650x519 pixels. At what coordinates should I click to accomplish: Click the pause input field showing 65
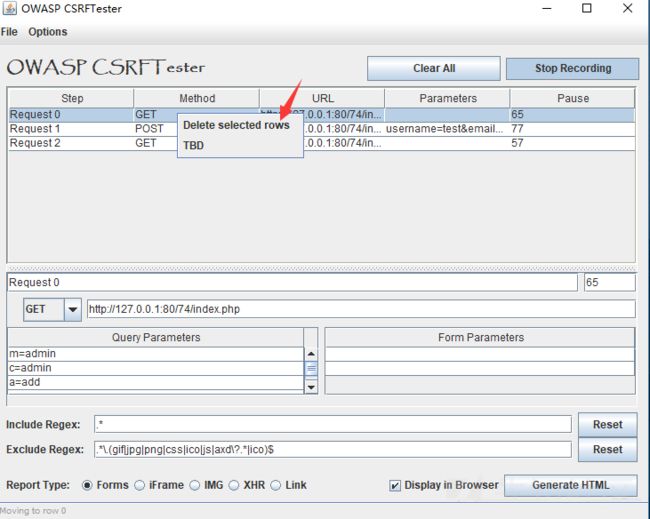click(x=609, y=282)
